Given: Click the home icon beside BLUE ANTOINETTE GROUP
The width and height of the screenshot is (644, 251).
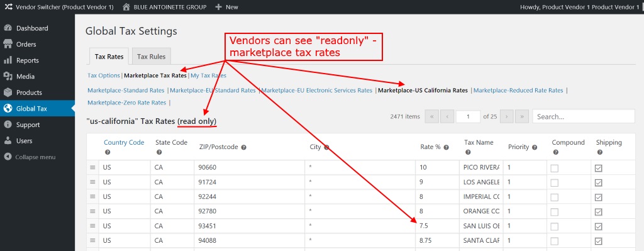Looking at the screenshot, I should point(126,7).
